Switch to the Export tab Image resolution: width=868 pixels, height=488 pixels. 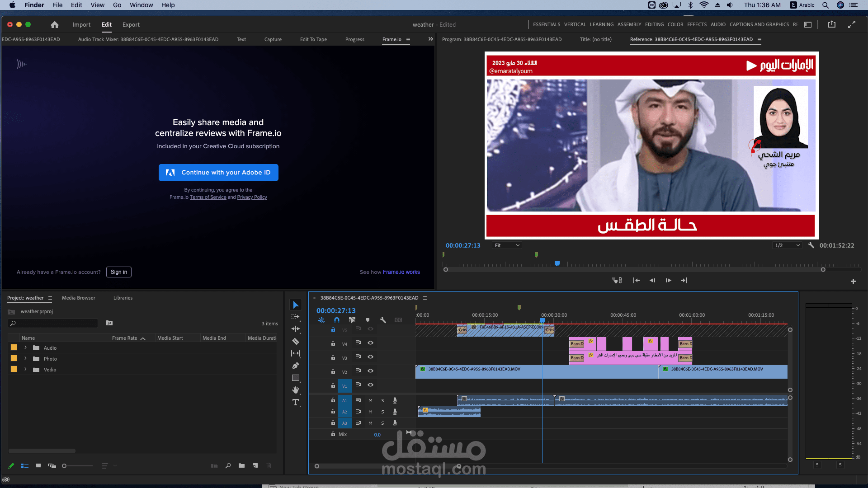point(131,25)
